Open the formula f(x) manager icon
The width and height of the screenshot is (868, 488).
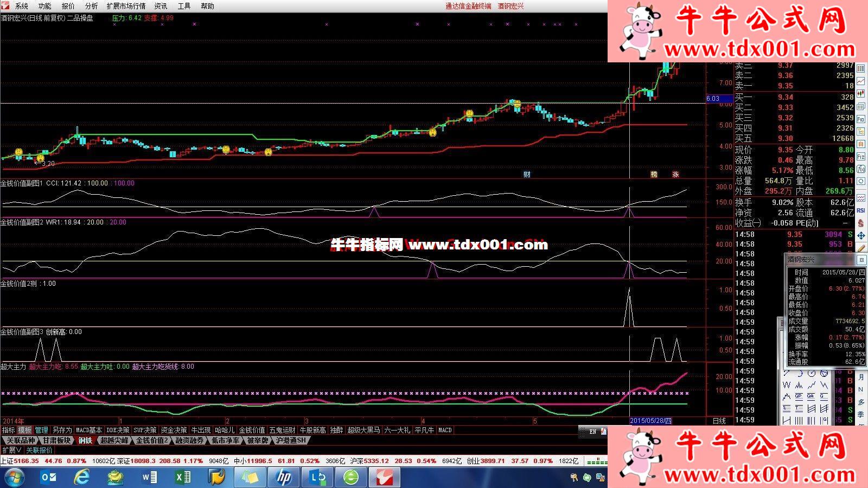click(x=861, y=169)
